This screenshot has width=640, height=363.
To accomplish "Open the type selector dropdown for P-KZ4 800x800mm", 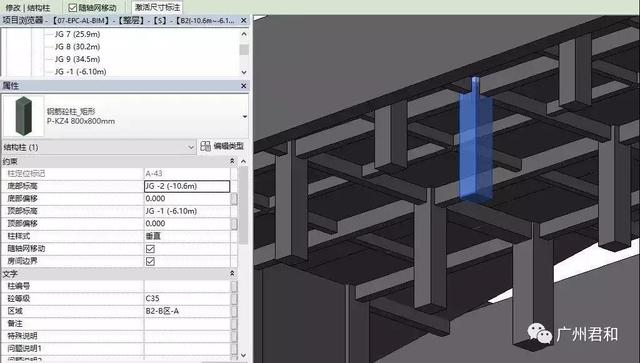I will pos(244,117).
